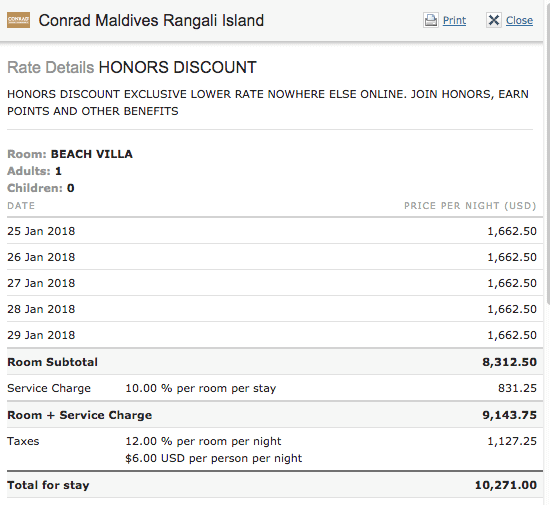Viewport: 550px width, 505px height.
Task: Click '10.00 % per room per stay' text
Action: coord(201,388)
